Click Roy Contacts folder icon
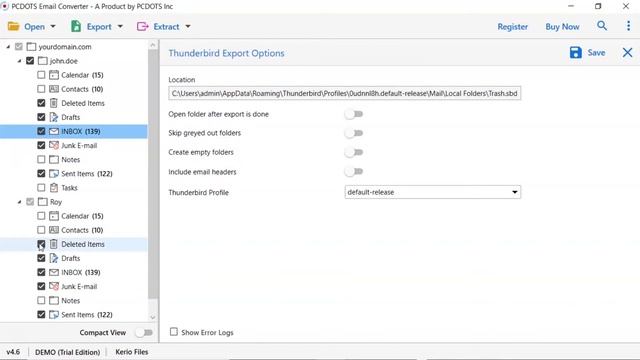This screenshot has width=640, height=360. click(x=54, y=230)
